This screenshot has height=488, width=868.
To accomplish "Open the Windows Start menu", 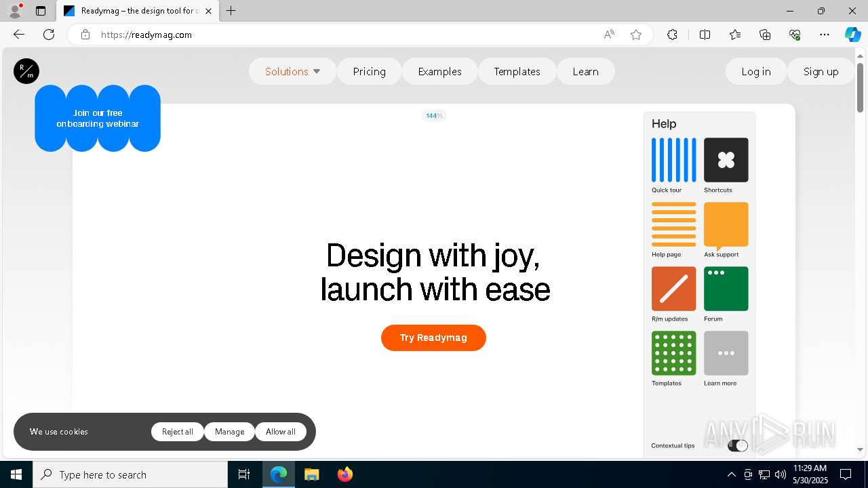I will point(16,474).
